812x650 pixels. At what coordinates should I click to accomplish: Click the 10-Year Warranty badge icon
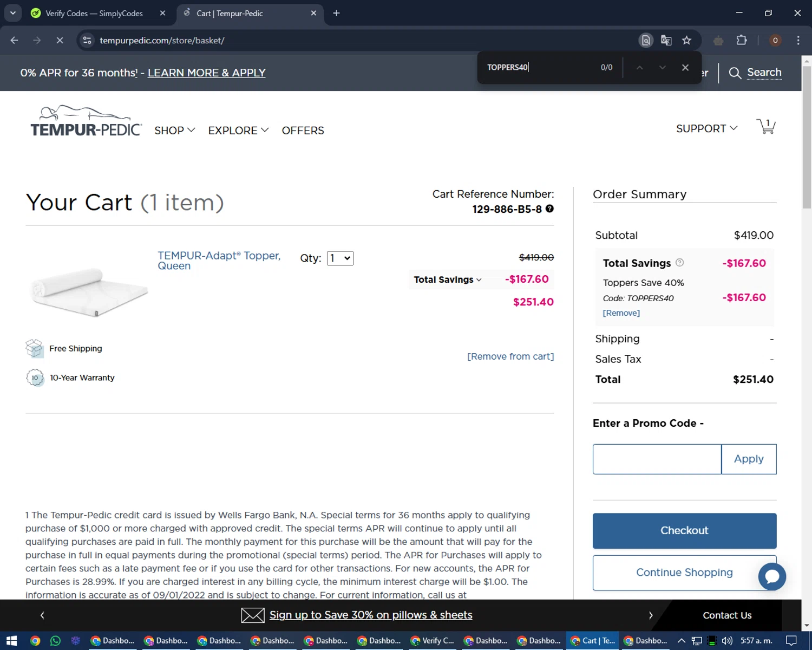[x=35, y=378]
